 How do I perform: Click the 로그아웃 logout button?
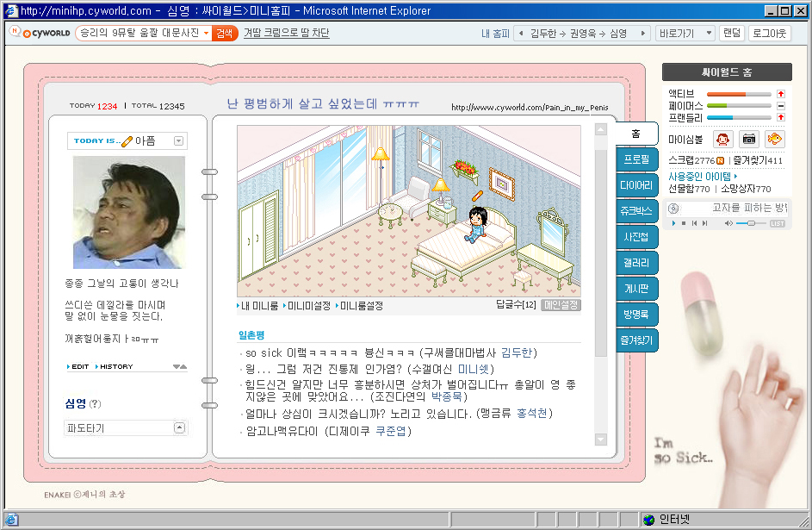[770, 33]
